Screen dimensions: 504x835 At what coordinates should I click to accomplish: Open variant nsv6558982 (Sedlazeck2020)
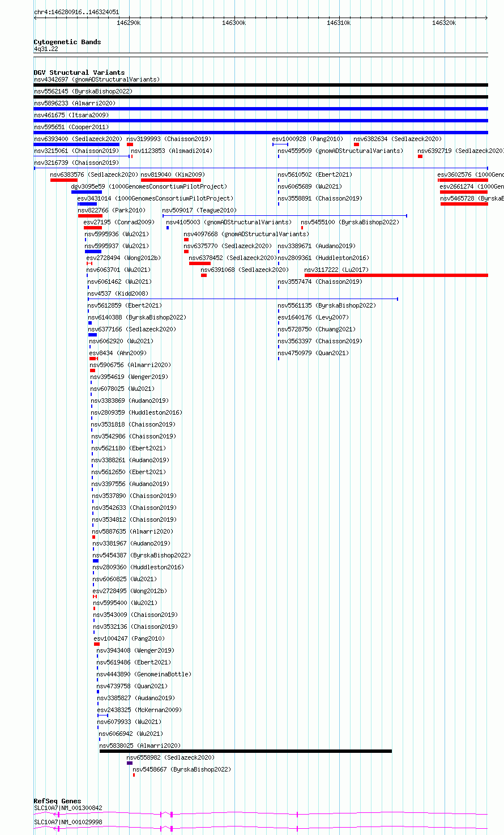(170, 757)
